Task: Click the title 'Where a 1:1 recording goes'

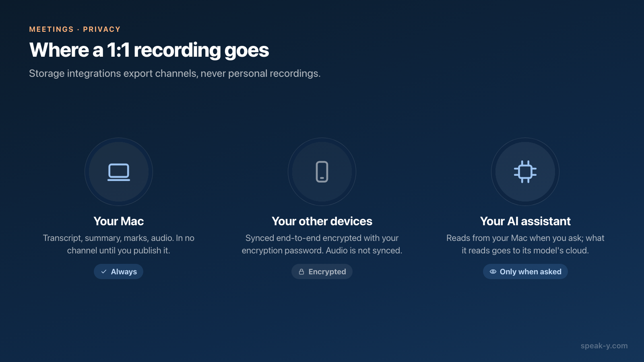Action: coord(149,50)
